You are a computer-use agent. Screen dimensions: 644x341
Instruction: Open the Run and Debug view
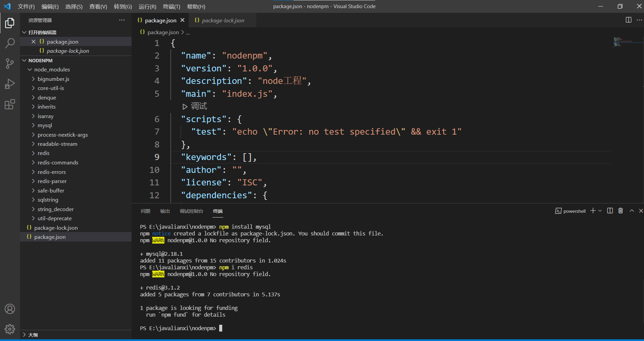[10, 84]
